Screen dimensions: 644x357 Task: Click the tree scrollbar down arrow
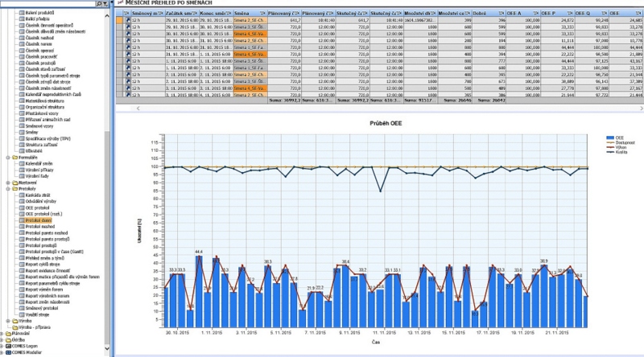107,348
